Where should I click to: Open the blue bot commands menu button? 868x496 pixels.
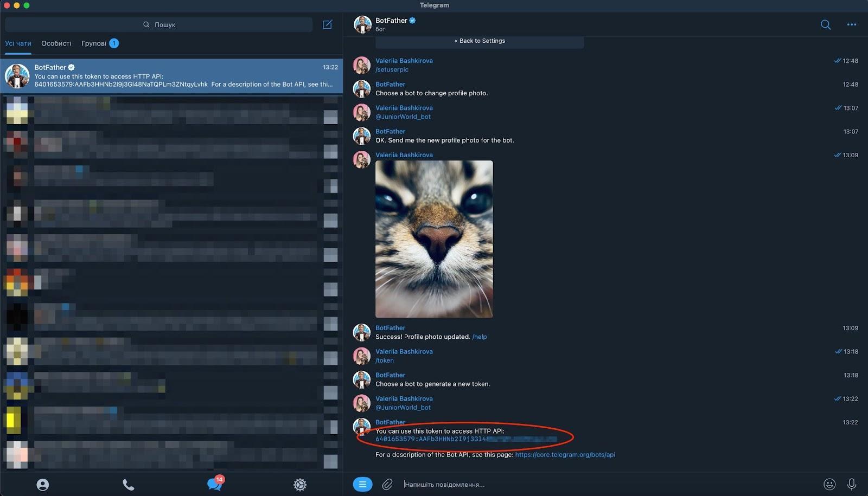362,484
